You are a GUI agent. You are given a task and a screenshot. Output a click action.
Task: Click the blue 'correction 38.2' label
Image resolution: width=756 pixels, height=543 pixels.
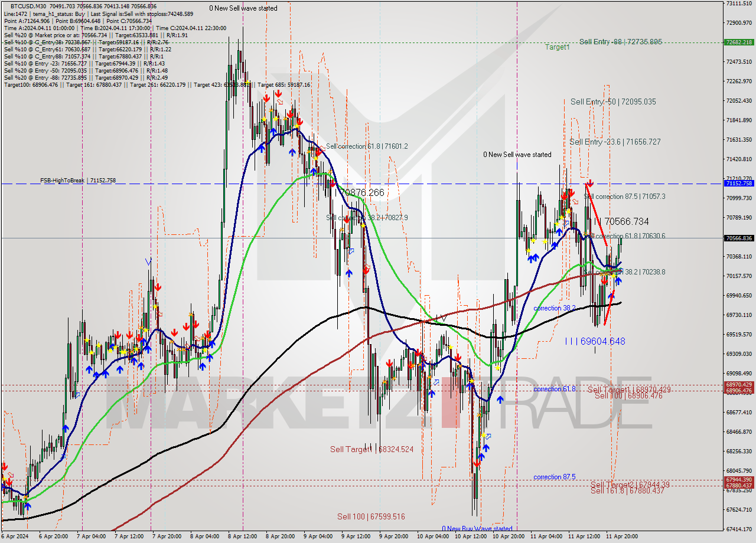(x=554, y=309)
